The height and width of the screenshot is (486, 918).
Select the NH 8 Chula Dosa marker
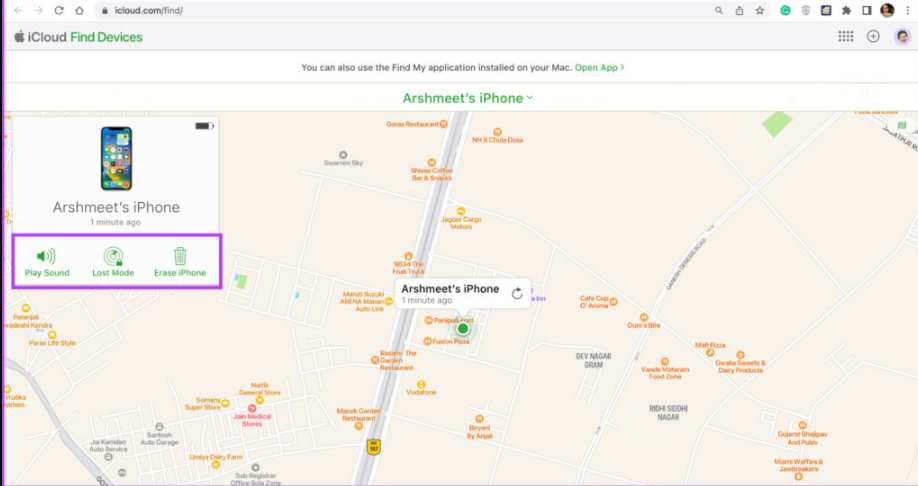pos(497,132)
